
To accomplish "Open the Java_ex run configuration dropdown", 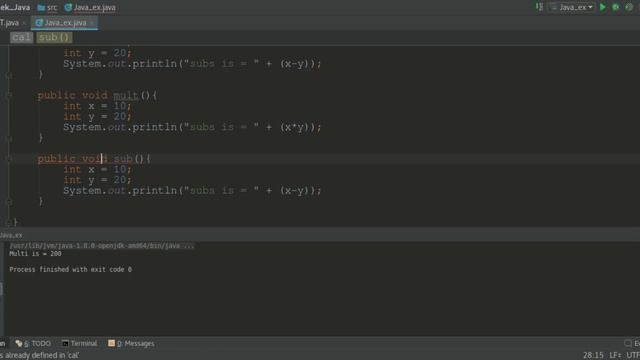I will tap(571, 7).
